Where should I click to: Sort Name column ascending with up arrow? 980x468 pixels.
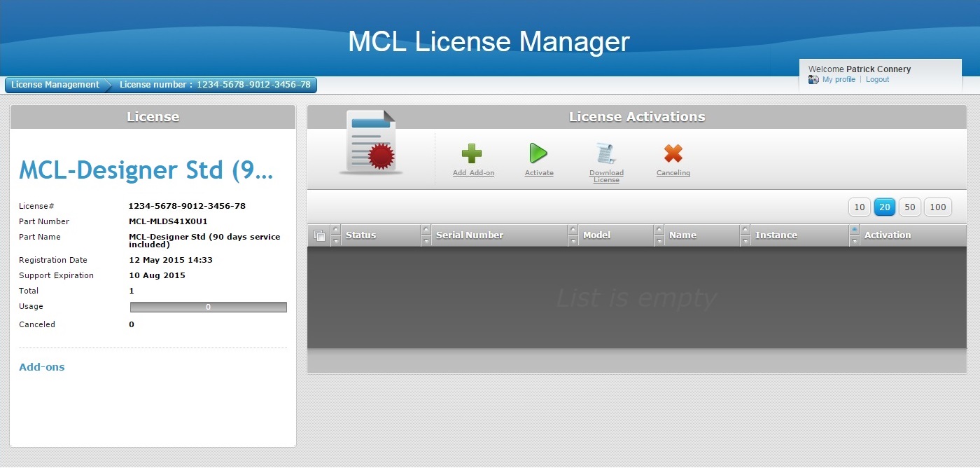[659, 230]
